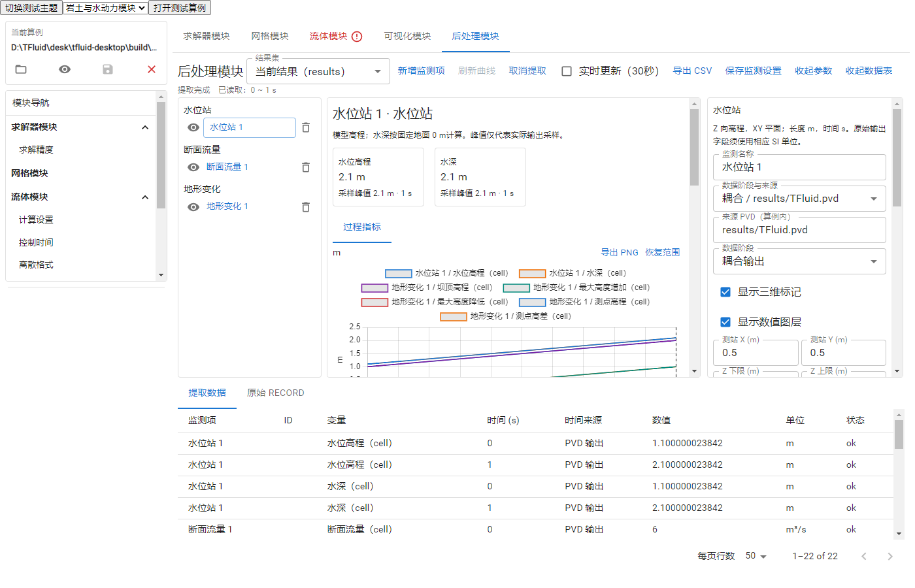Select 提取数据 tab
915x588 pixels.
tap(207, 393)
